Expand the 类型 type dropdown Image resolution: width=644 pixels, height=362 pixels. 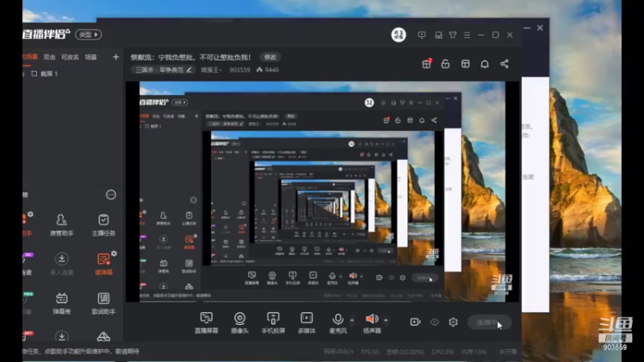point(89,35)
